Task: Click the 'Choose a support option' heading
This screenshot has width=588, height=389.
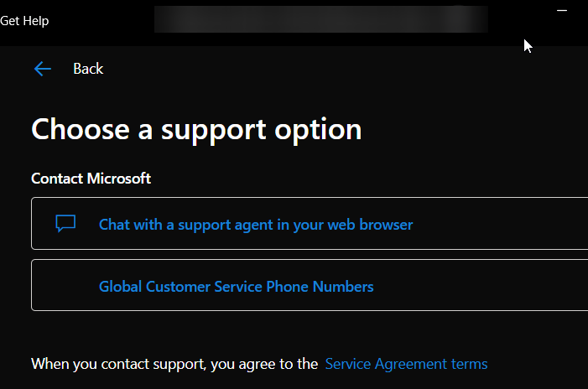Action: pyautogui.click(x=196, y=129)
